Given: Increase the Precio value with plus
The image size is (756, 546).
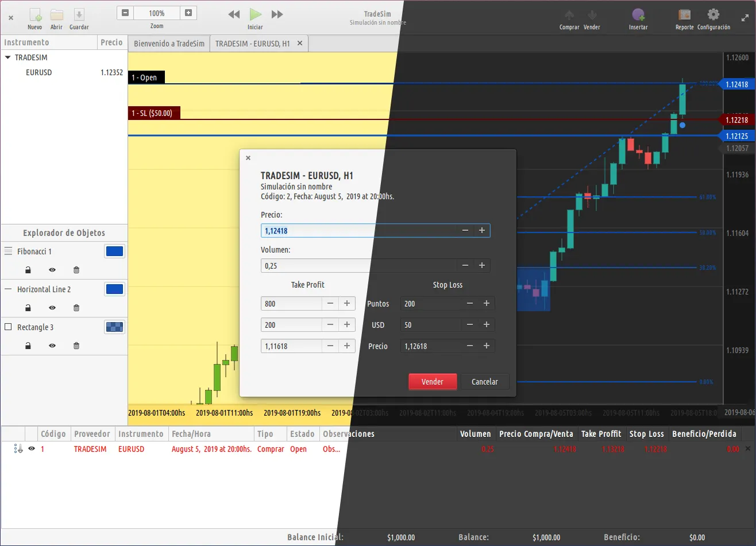Looking at the screenshot, I should coord(482,231).
